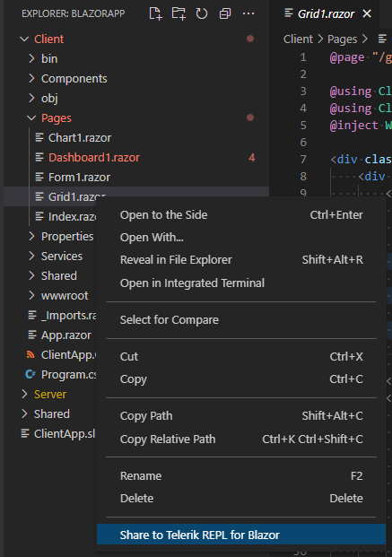
Task: Click the C# icon beside Program.cs
Action: pos(30,374)
